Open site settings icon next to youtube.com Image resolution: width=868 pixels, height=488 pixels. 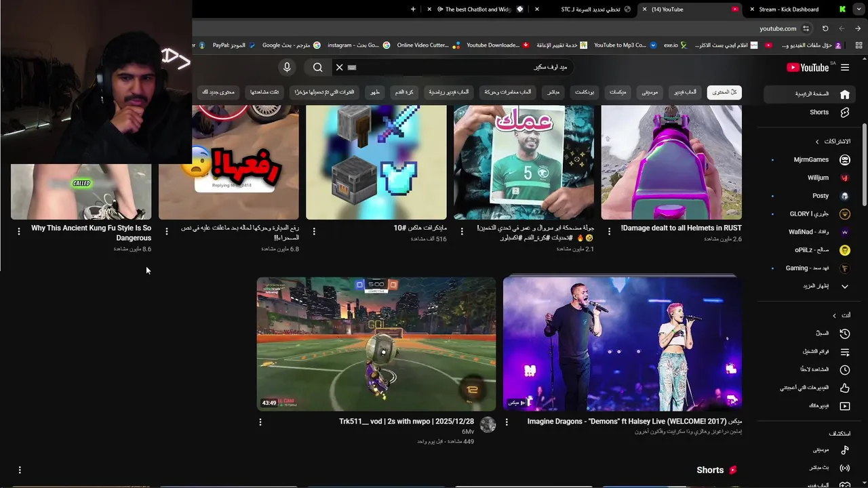806,28
